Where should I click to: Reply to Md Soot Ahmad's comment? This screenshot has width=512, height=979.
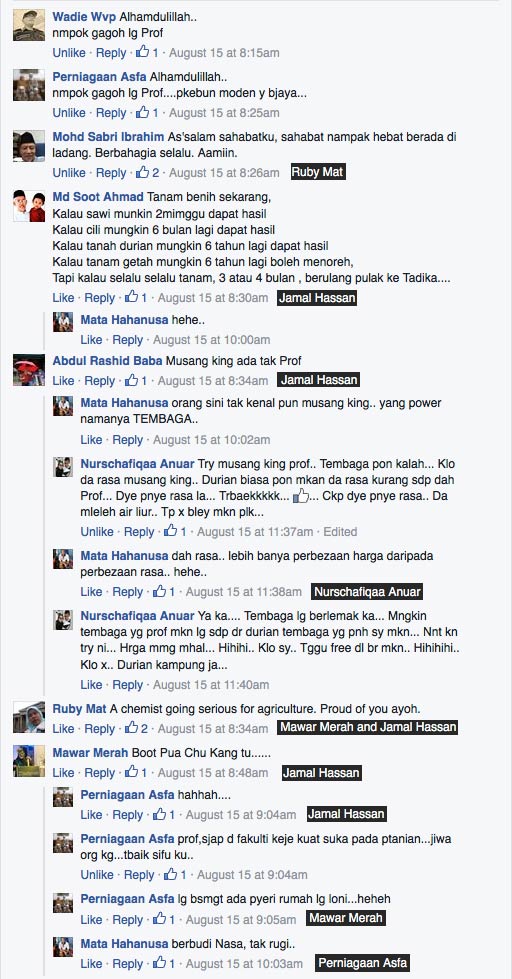(99, 298)
